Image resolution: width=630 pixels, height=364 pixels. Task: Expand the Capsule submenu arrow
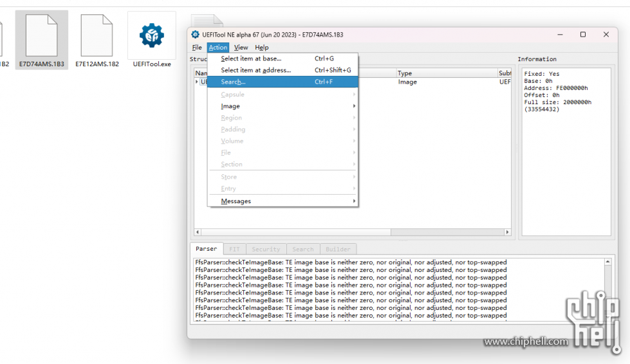pyautogui.click(x=354, y=95)
